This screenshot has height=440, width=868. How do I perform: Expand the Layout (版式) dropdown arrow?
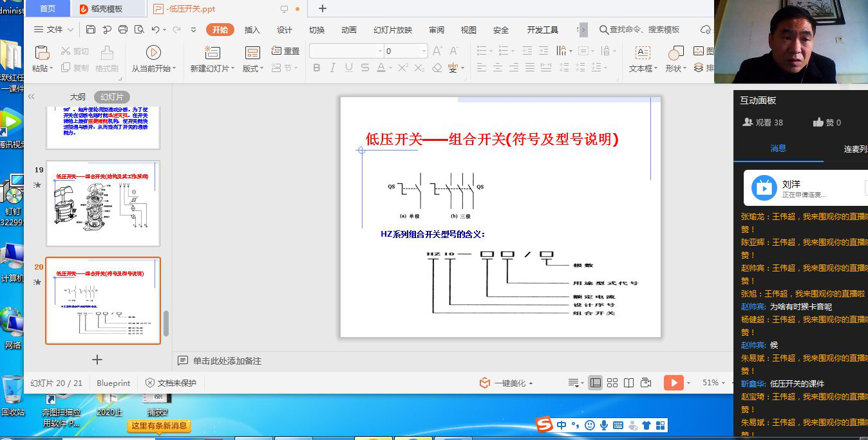pyautogui.click(x=261, y=68)
